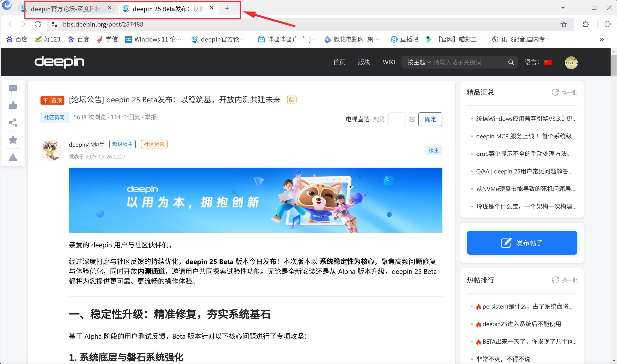
Task: Refresh 热帖排行 with 换一批
Action: point(564,280)
